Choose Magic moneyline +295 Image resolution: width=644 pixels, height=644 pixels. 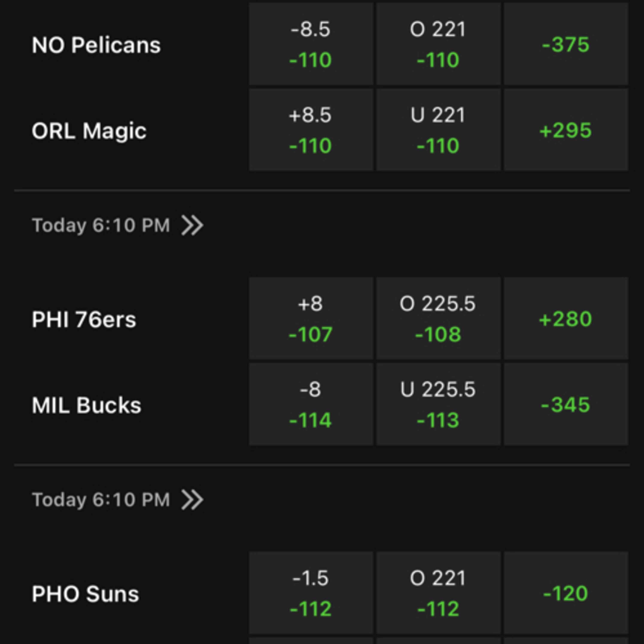click(x=566, y=130)
